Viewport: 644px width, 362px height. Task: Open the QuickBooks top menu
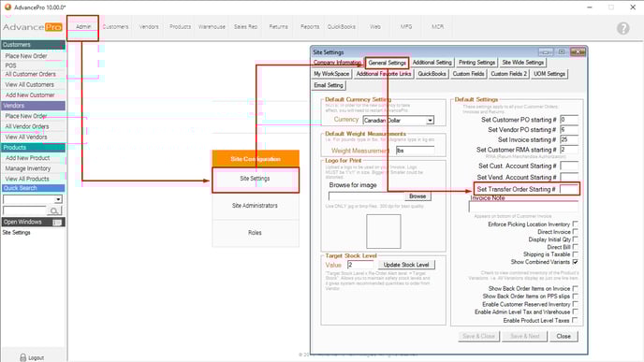click(342, 27)
